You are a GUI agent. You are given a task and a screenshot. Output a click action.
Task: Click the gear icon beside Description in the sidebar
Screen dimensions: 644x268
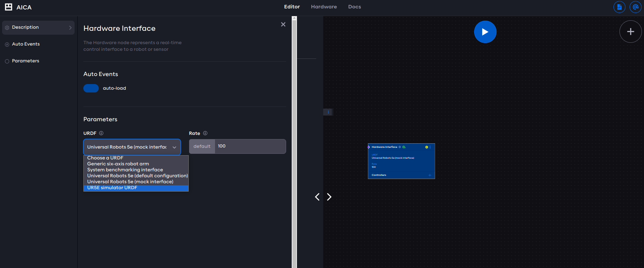tap(7, 28)
